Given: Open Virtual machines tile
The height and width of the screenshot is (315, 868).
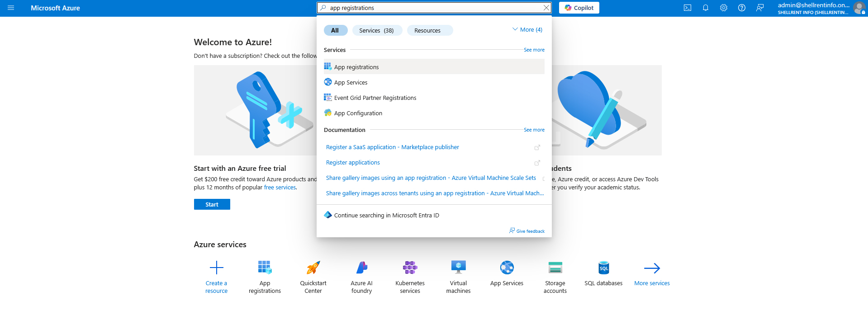Looking at the screenshot, I should coord(458,277).
